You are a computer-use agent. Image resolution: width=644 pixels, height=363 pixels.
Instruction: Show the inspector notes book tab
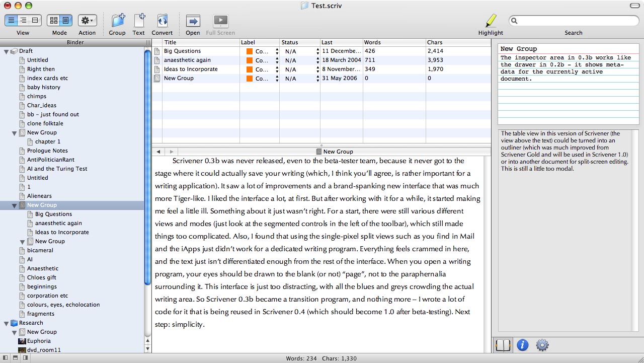coord(503,345)
